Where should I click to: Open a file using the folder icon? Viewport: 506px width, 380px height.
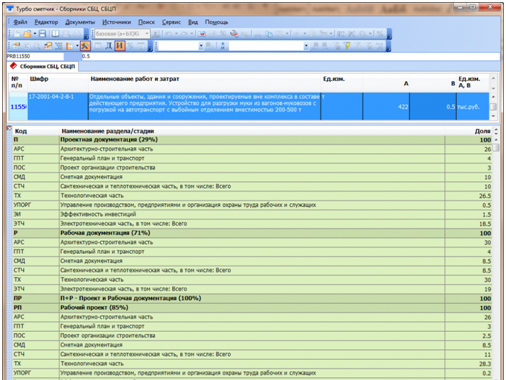point(27,34)
